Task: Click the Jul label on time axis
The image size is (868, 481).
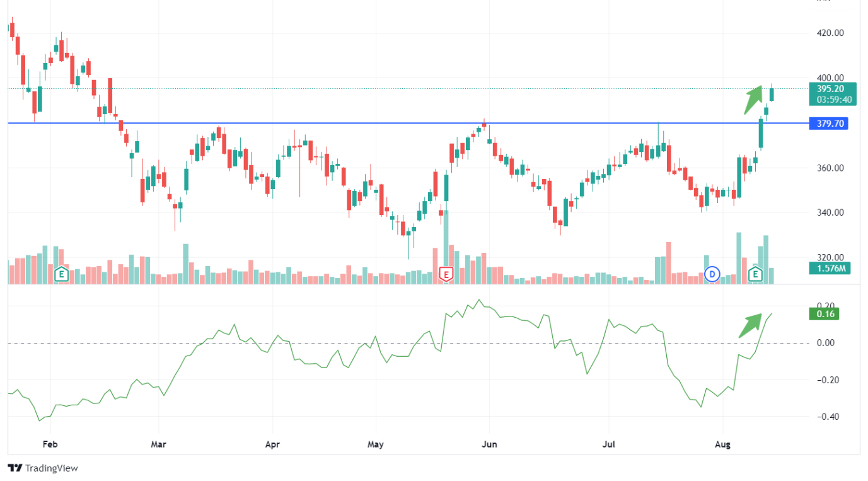Action: [609, 444]
